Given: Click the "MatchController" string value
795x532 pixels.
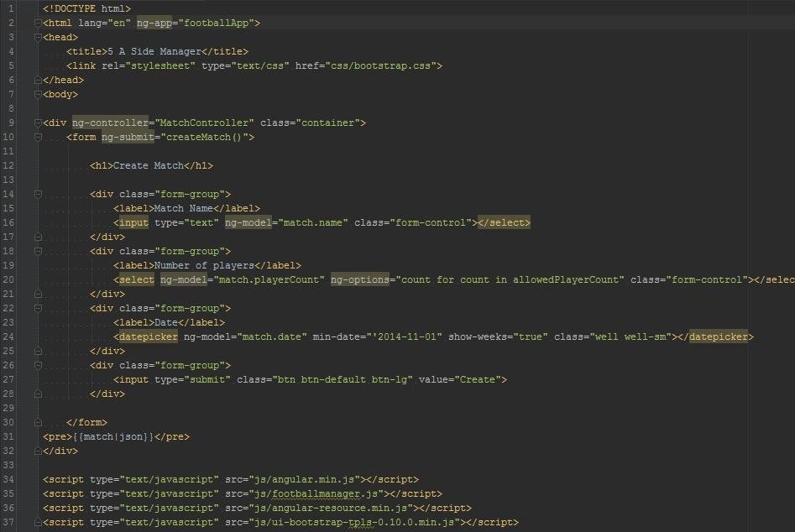Looking at the screenshot, I should (x=204, y=123).
